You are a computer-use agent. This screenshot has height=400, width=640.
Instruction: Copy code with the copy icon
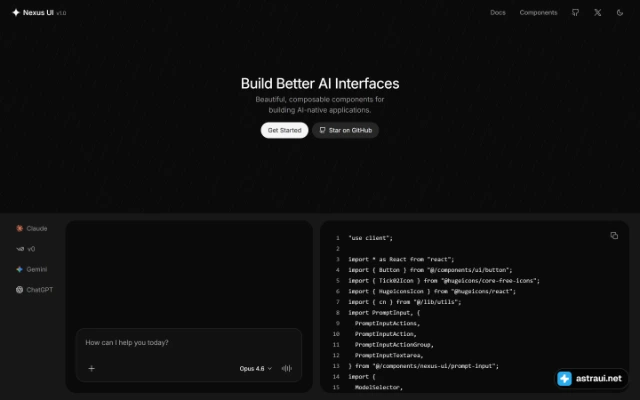click(614, 236)
